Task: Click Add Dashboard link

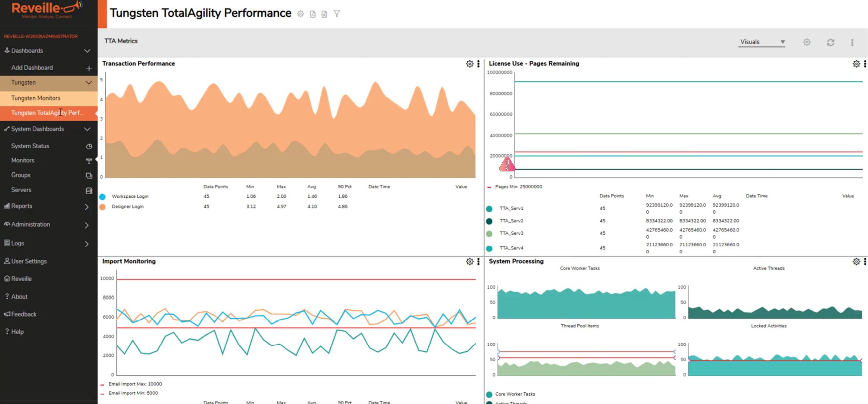Action: click(x=32, y=68)
